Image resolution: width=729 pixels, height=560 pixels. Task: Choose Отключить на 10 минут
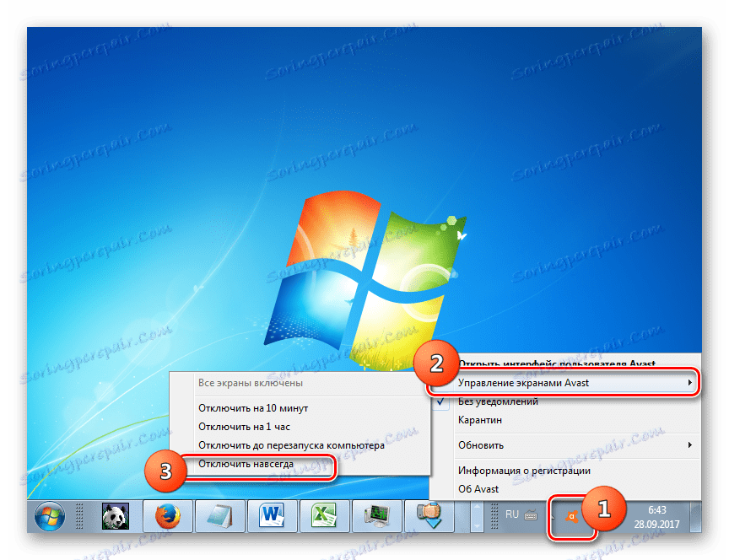tap(300, 408)
